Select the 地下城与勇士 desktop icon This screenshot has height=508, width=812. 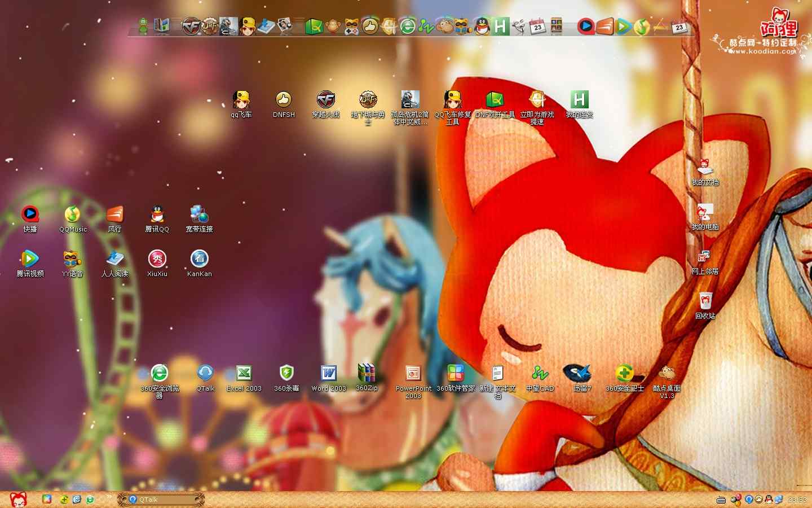click(x=368, y=108)
